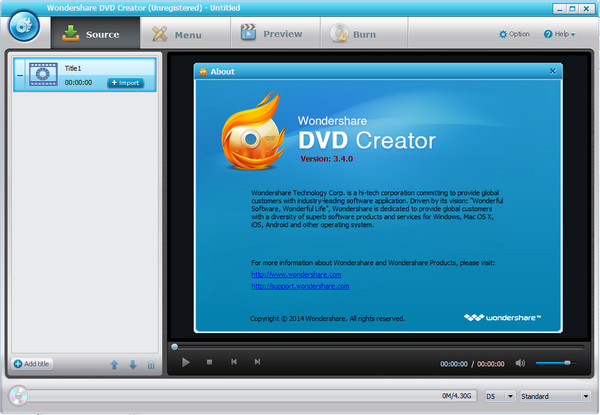600x415 pixels.
Task: Go to the Burn tab
Action: tap(364, 33)
